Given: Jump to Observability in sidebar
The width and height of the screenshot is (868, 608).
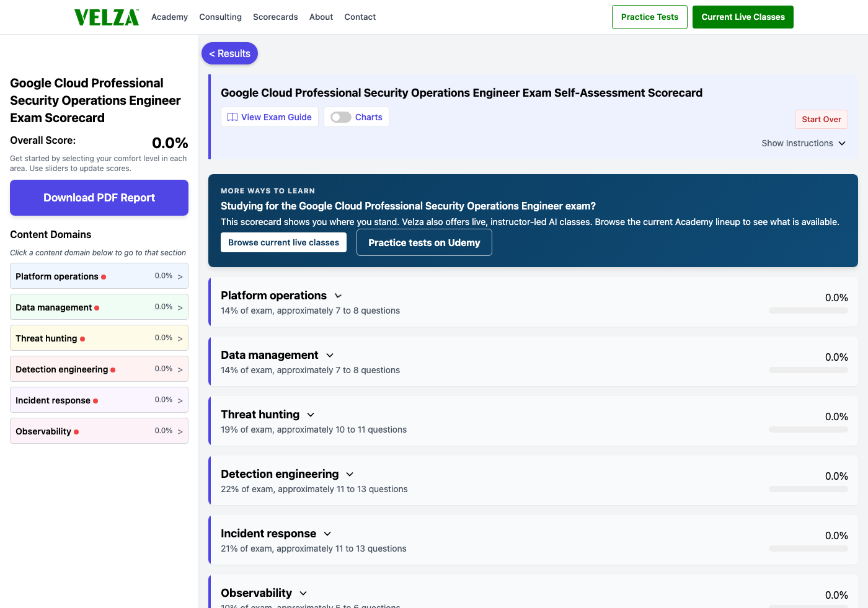Looking at the screenshot, I should [x=99, y=431].
